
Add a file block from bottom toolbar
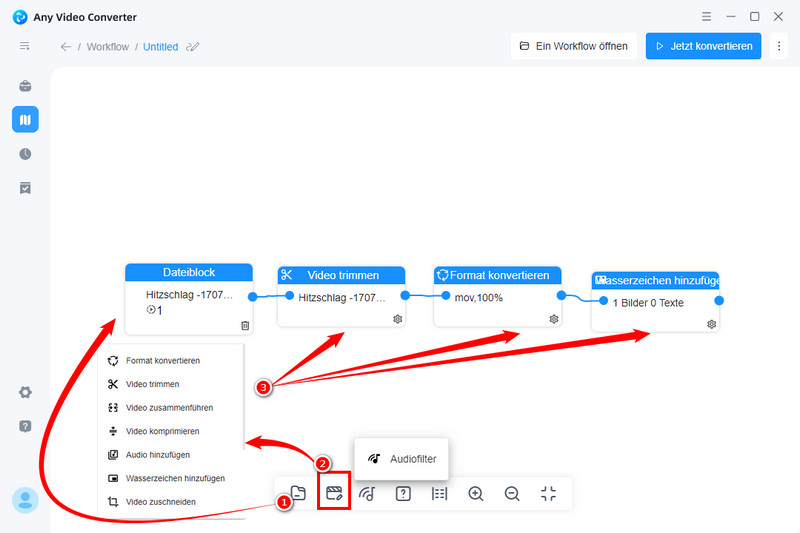pyautogui.click(x=298, y=493)
